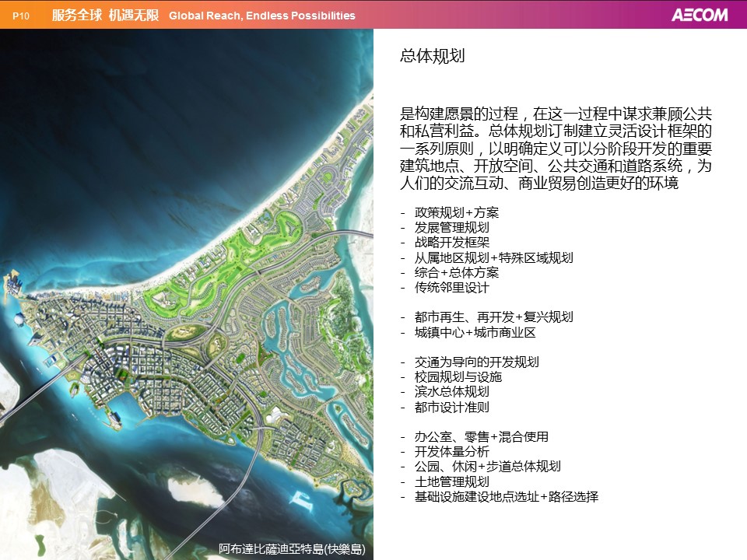Click the header text Global Reach, Endless Possibilities
747x560 pixels.
261,16
